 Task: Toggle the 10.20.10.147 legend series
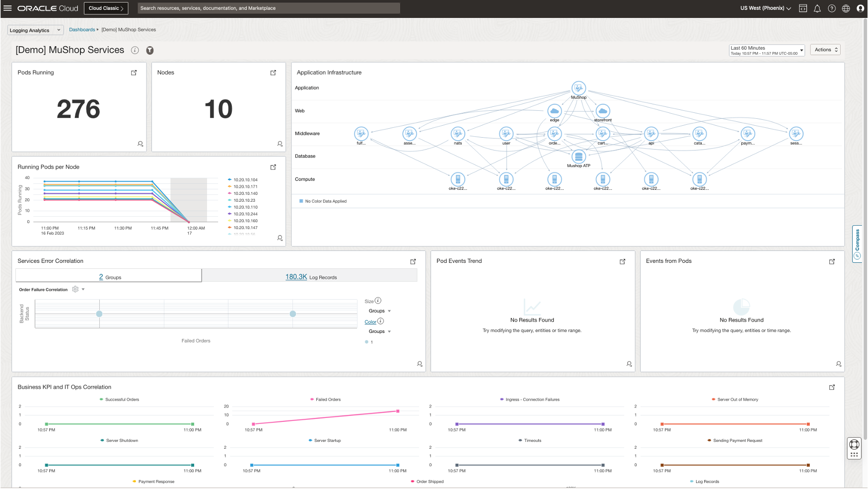click(242, 228)
